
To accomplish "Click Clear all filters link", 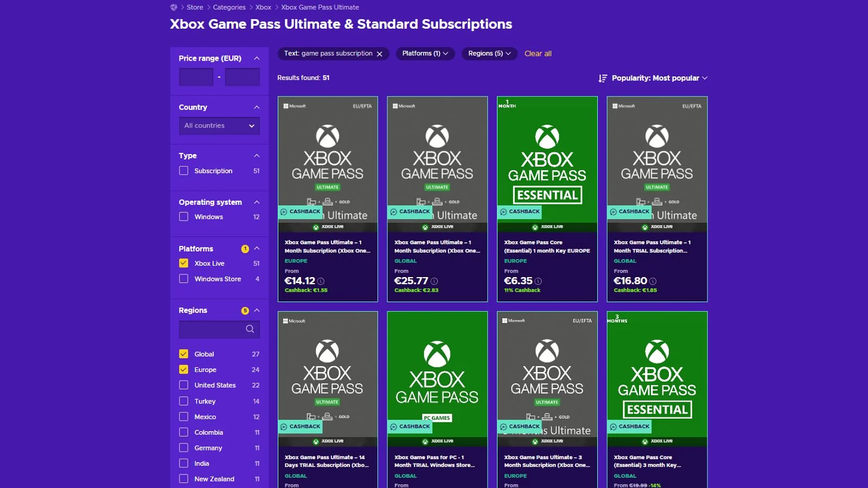I will (538, 54).
